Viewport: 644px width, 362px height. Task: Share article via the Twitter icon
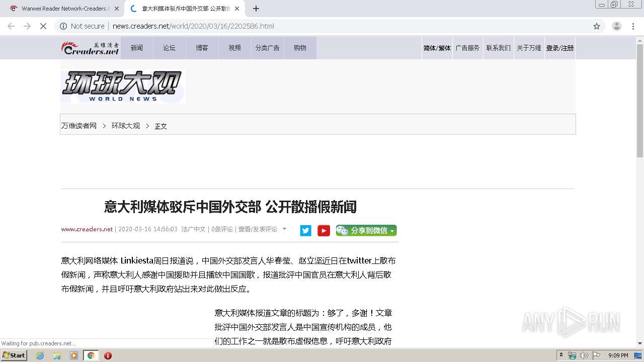pos(305,230)
